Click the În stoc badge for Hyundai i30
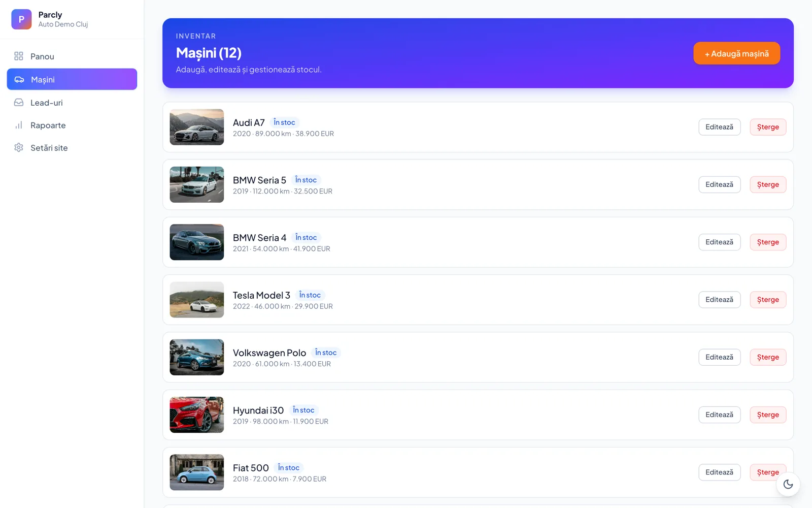The height and width of the screenshot is (508, 812). [303, 410]
